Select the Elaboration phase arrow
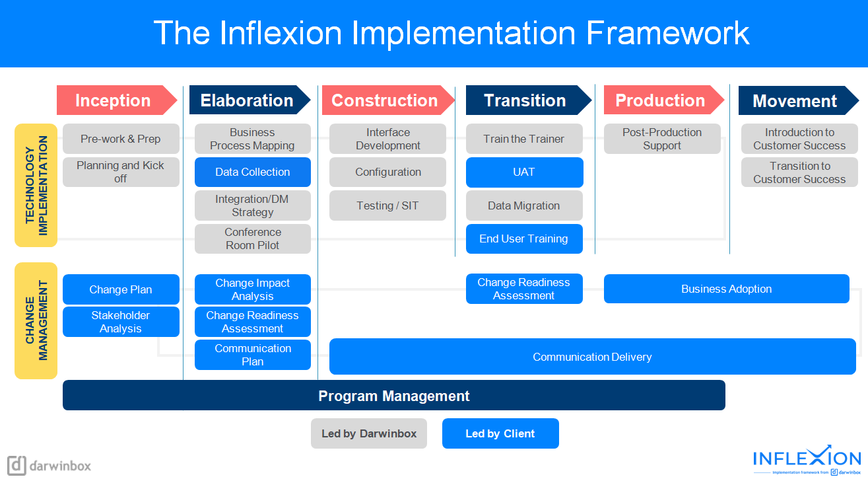Screen dimensions: 868x481 pos(250,100)
